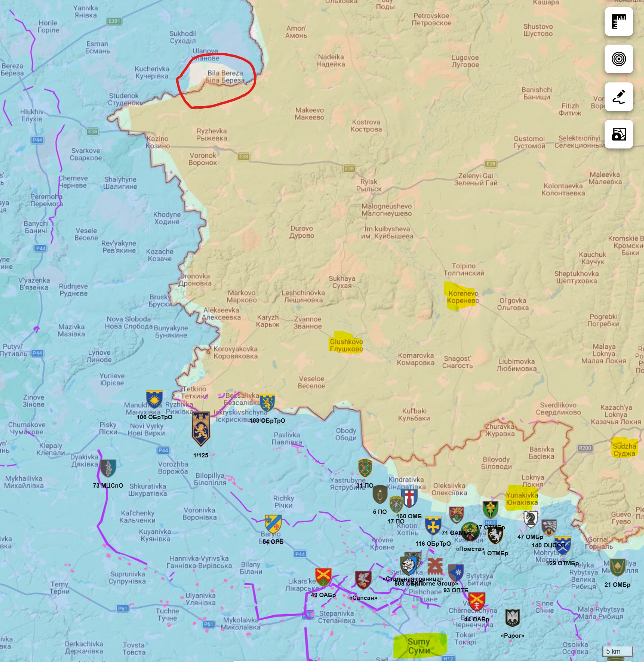Click the Rylsk town label
644x662 pixels.
click(369, 186)
